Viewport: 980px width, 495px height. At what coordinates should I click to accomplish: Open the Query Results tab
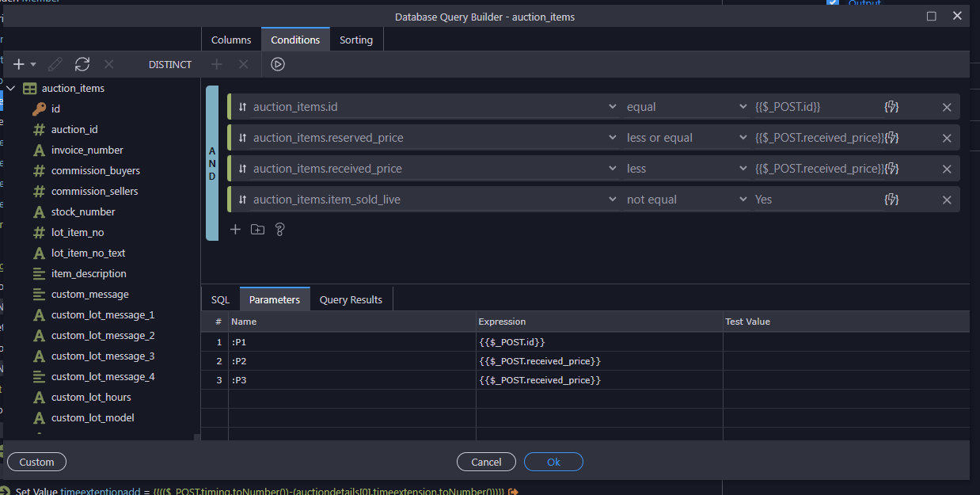pyautogui.click(x=351, y=299)
